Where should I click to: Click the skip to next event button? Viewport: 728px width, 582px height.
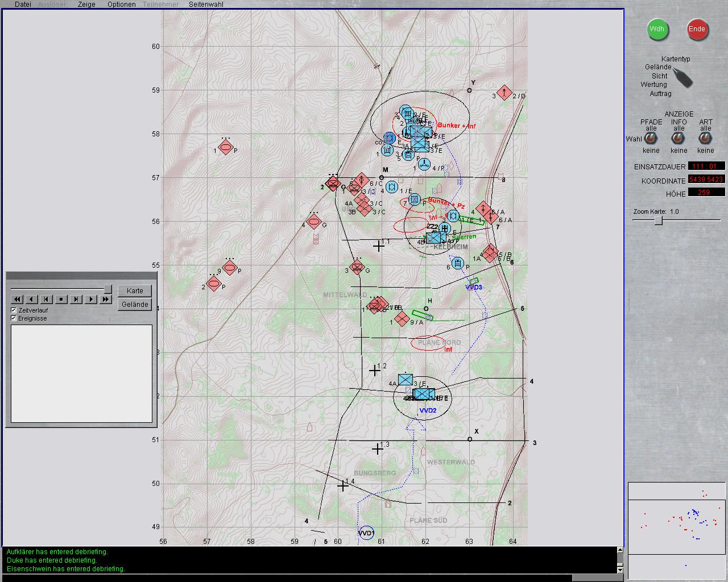point(76,299)
